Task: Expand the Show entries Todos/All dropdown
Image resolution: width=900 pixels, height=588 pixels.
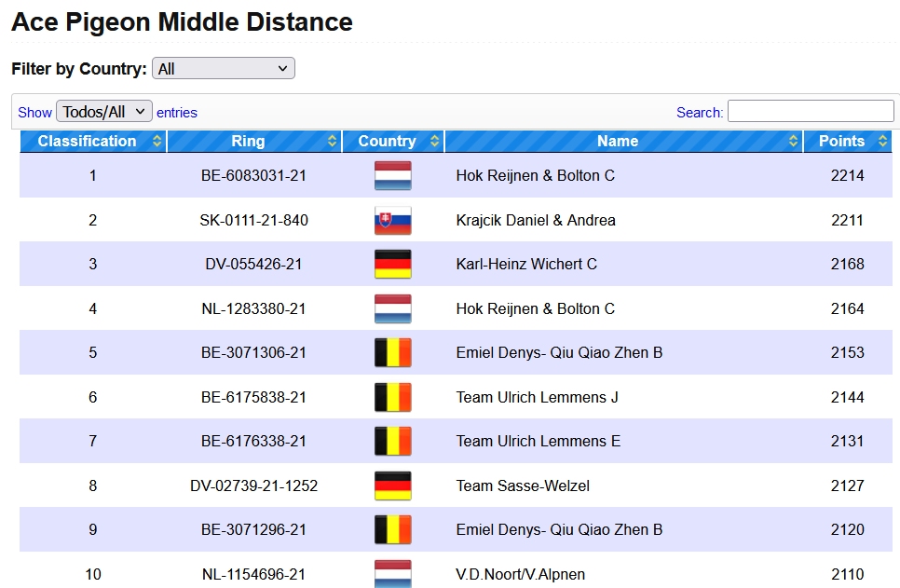Action: coord(104,112)
